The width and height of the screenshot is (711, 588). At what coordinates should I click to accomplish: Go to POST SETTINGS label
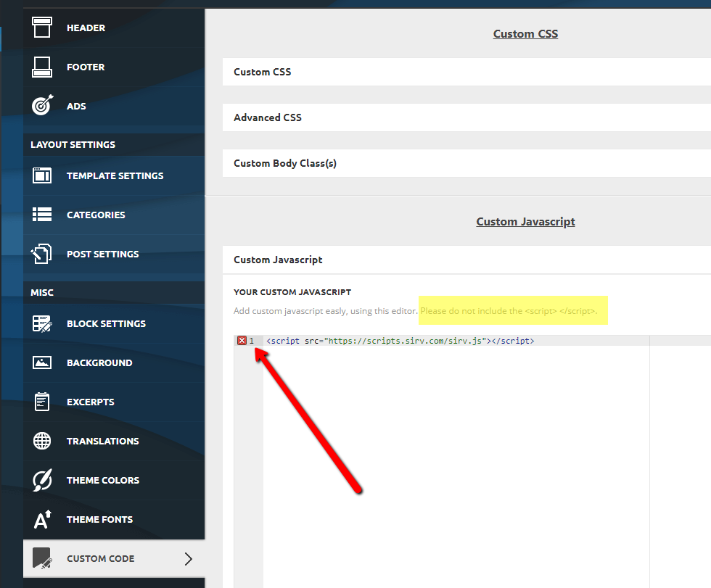coord(103,254)
